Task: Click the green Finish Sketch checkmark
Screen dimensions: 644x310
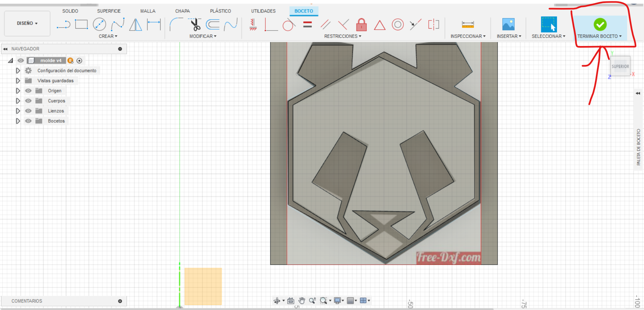Action: click(600, 25)
